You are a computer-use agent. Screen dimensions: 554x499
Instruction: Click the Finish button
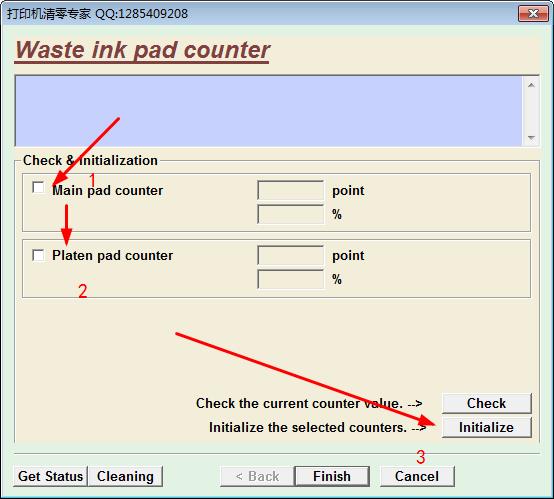[332, 476]
